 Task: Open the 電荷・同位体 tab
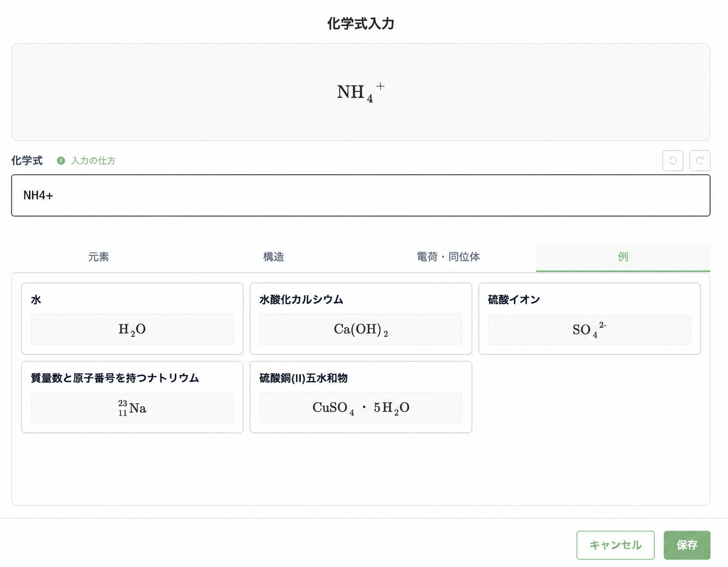(448, 257)
